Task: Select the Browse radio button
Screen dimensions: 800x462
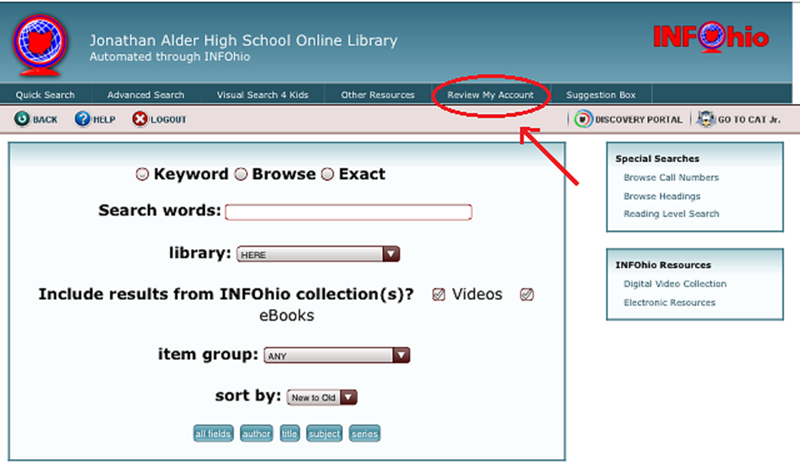Action: pos(241,174)
